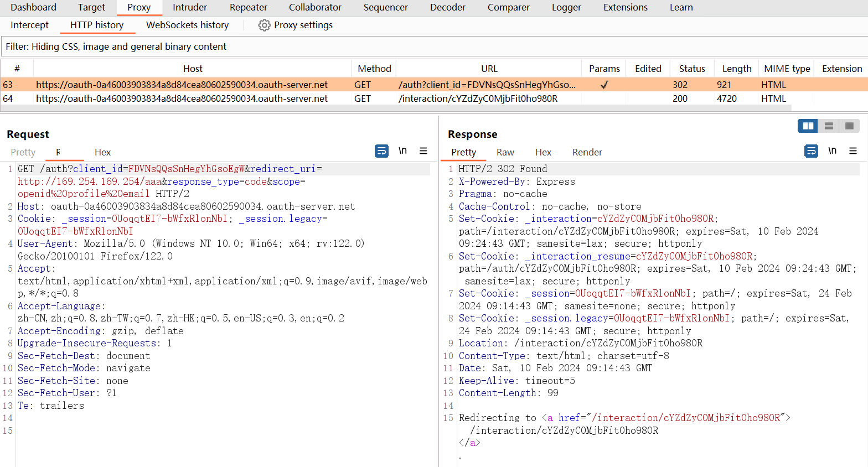The image size is (868, 467).
Task: Show non-printable characters in the Response panel
Action: point(832,151)
